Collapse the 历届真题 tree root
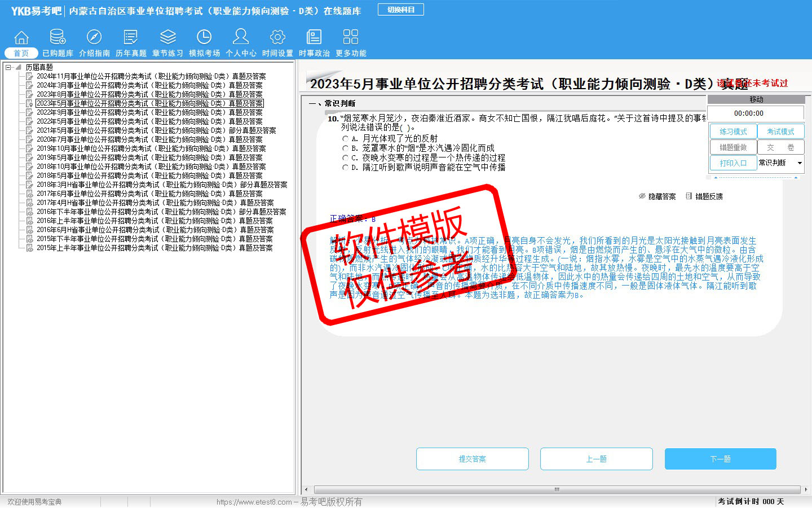 8,67
